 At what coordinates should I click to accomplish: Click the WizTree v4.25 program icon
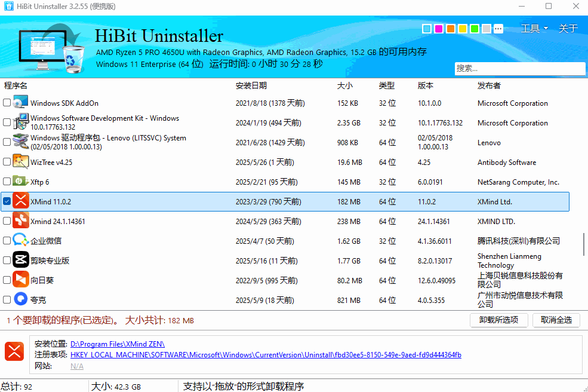(21, 162)
